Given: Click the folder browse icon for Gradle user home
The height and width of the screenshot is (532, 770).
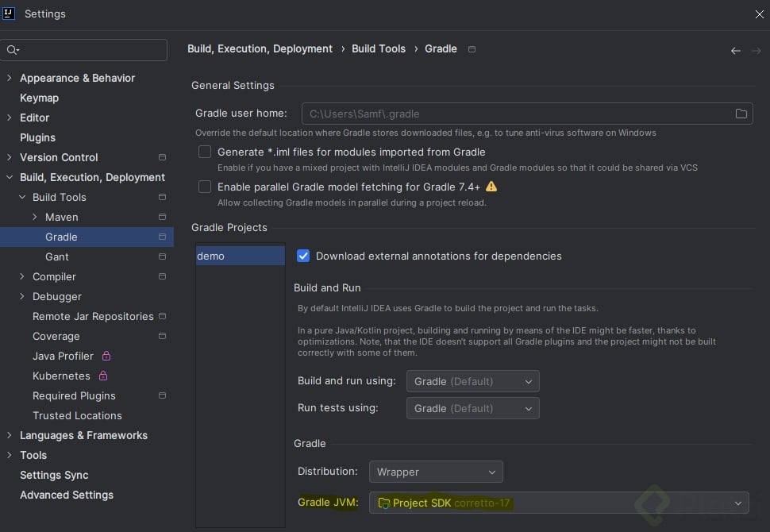Looking at the screenshot, I should (x=741, y=114).
